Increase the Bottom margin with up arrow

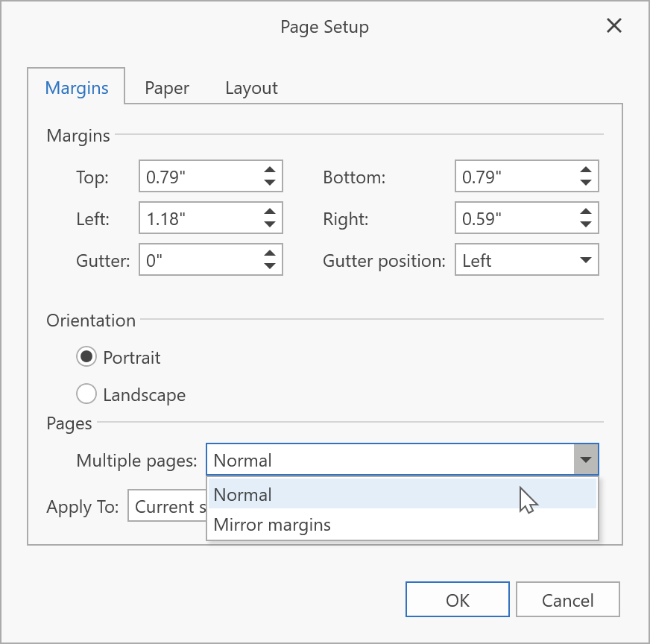coord(586,171)
